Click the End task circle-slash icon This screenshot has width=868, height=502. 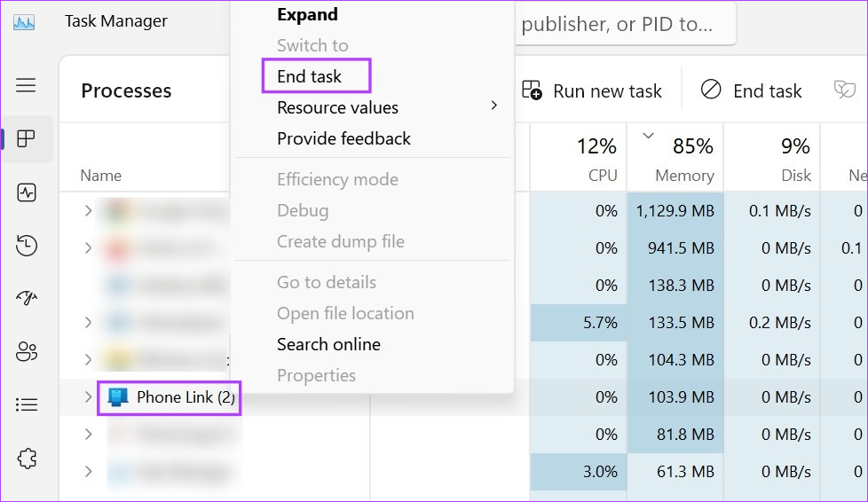pos(711,89)
